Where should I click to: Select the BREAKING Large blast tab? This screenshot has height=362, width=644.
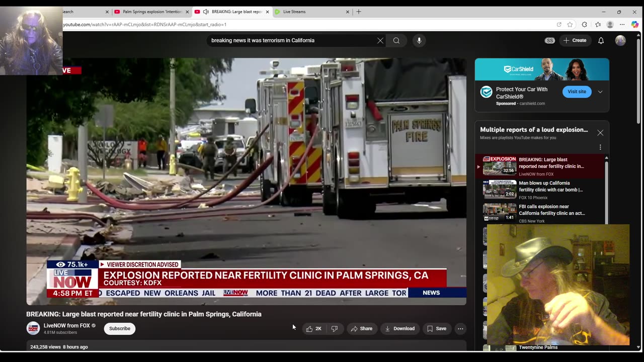tap(231, 12)
